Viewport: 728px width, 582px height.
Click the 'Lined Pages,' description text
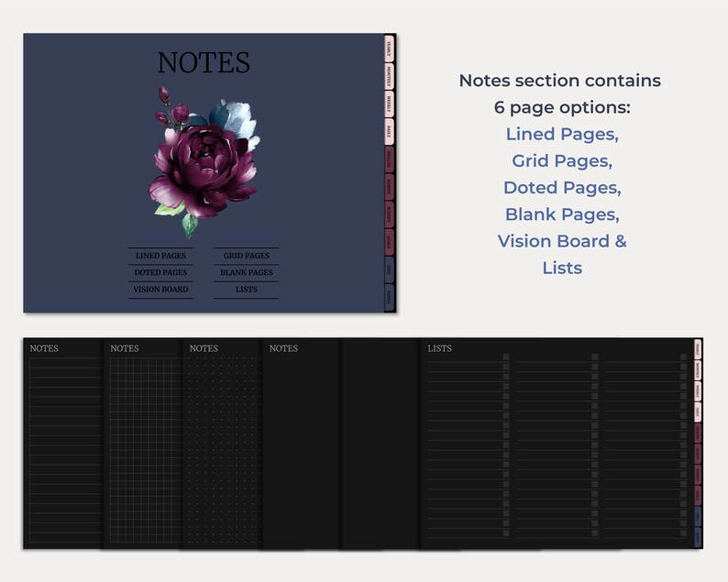point(562,134)
